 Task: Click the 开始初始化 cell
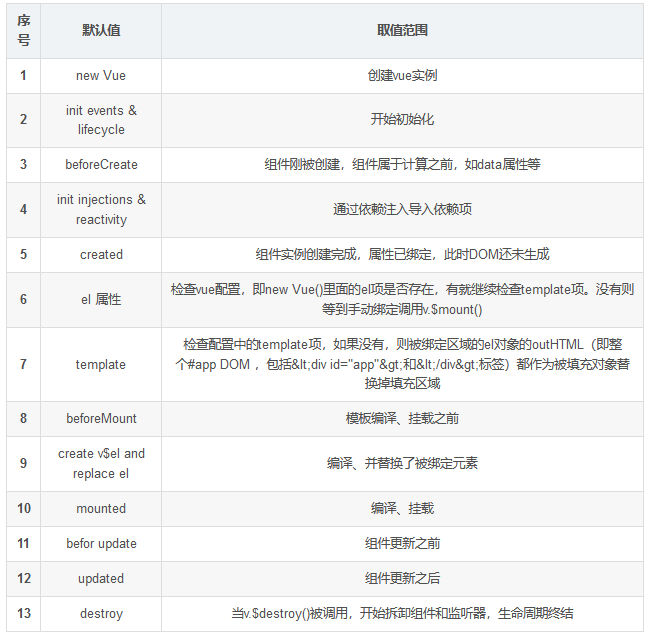402,120
